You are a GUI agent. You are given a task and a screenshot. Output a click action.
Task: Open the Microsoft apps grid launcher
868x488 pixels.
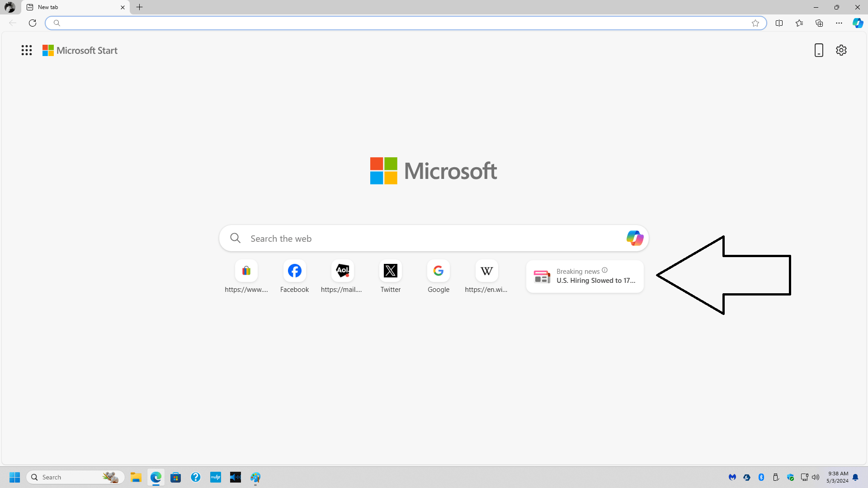[27, 50]
